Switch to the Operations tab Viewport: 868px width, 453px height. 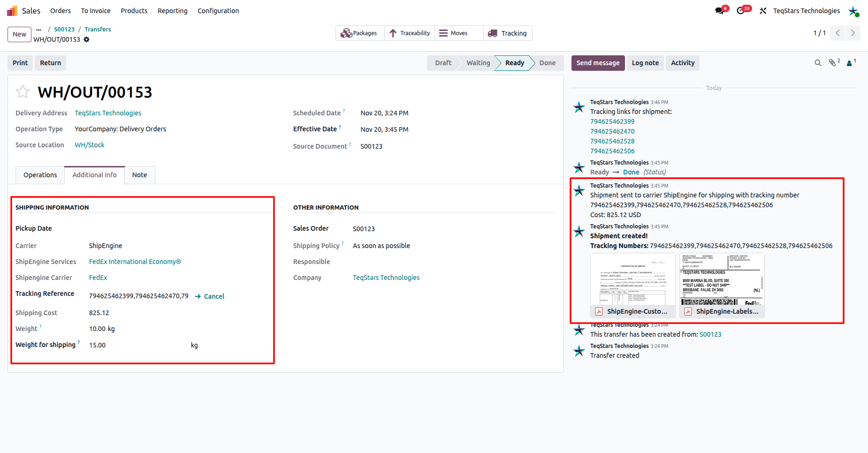(40, 175)
